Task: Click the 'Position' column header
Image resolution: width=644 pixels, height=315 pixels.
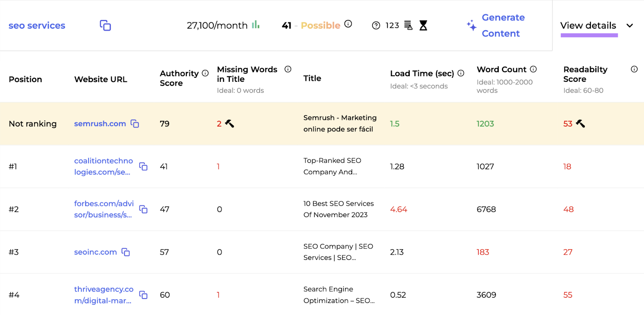Action: (25, 79)
